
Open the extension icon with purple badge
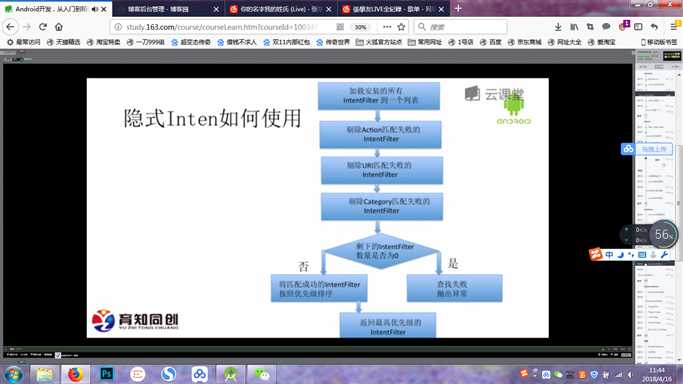pyautogui.click(x=623, y=26)
